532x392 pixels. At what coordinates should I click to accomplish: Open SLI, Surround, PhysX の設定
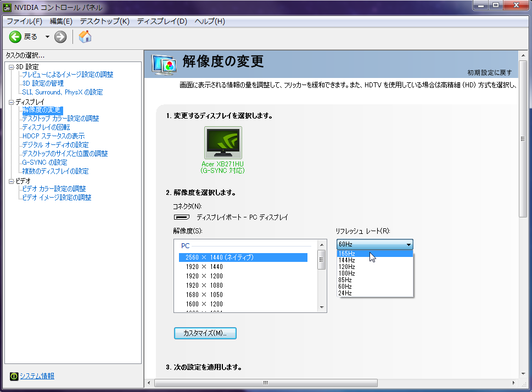point(63,92)
